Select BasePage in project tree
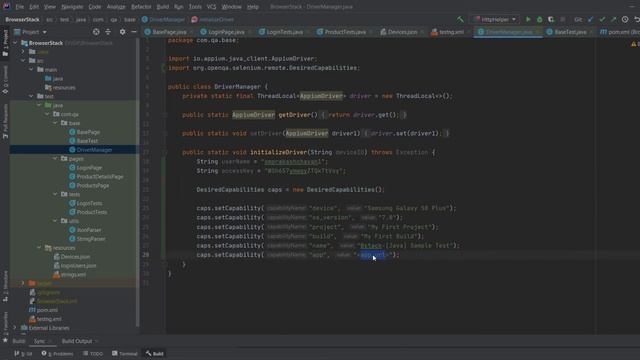This screenshot has width=640, height=360. coord(88,132)
